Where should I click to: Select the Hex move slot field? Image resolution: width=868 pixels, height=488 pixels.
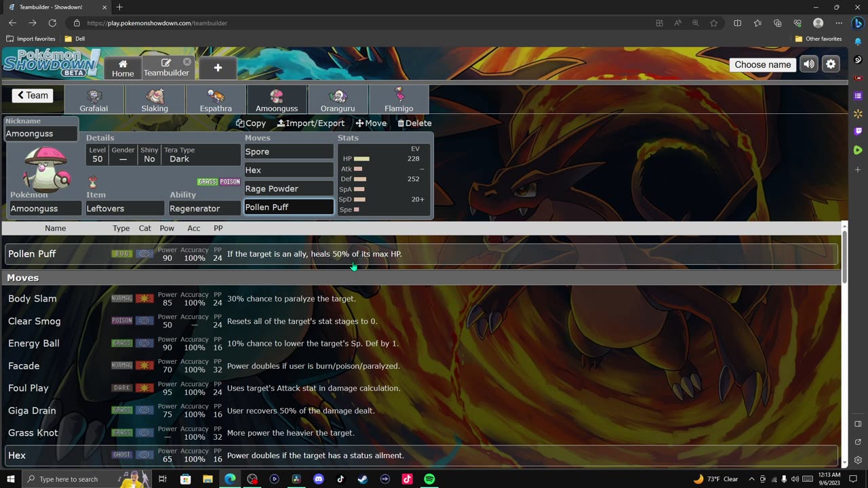289,170
